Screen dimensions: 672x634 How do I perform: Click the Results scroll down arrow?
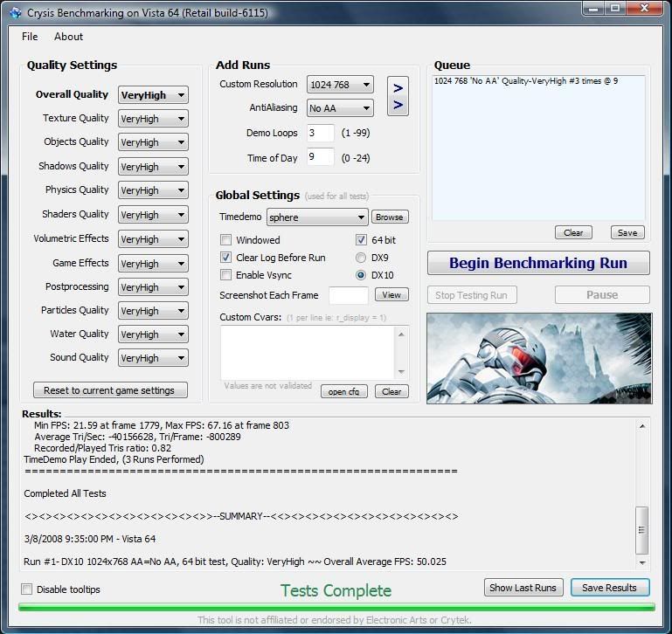pos(642,562)
